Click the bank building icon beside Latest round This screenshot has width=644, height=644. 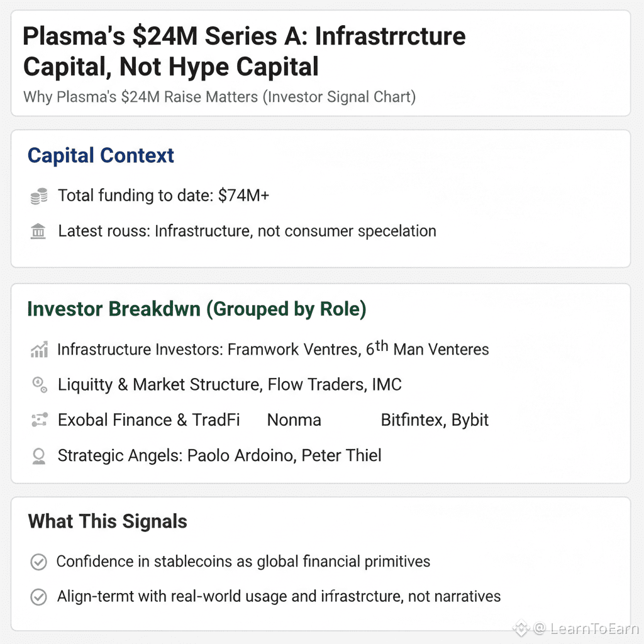38,231
